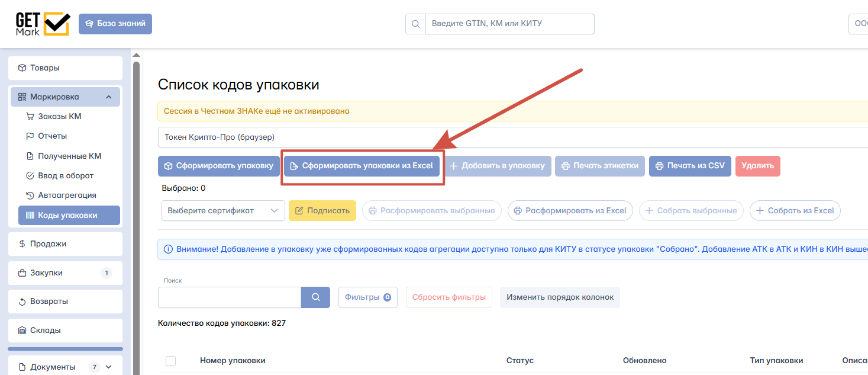Click Сбросить фильтры button
This screenshot has height=375, width=868.
point(449,297)
